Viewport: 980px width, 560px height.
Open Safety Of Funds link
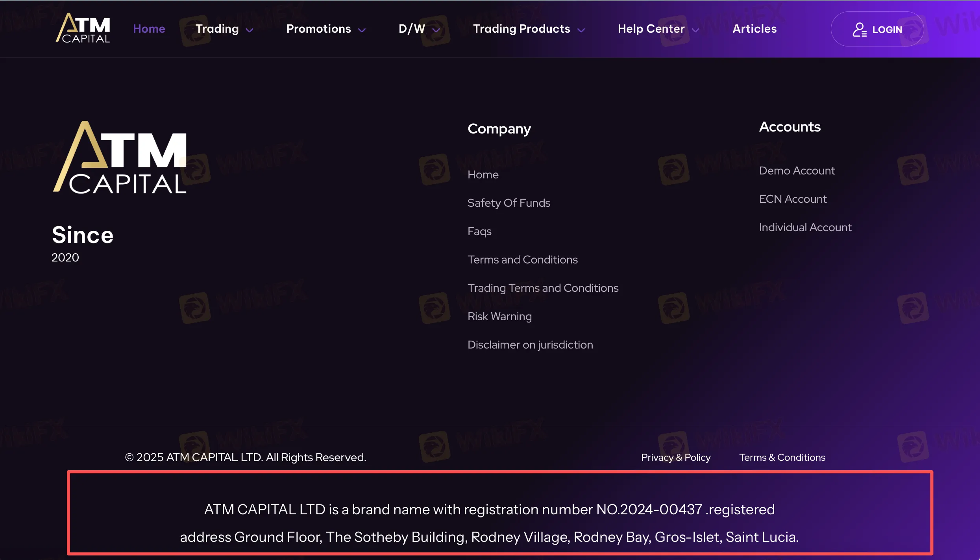[508, 203]
